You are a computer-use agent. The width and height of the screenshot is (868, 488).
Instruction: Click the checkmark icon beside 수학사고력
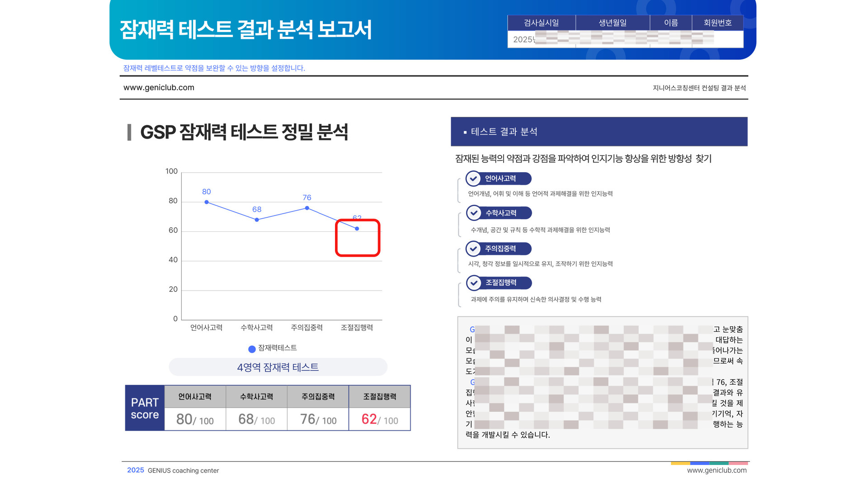[x=474, y=213]
